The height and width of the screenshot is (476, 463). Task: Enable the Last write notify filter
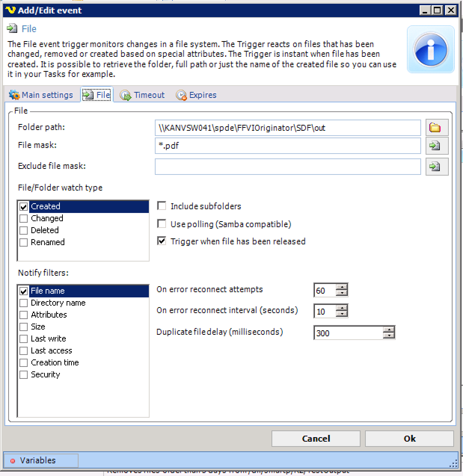point(24,339)
